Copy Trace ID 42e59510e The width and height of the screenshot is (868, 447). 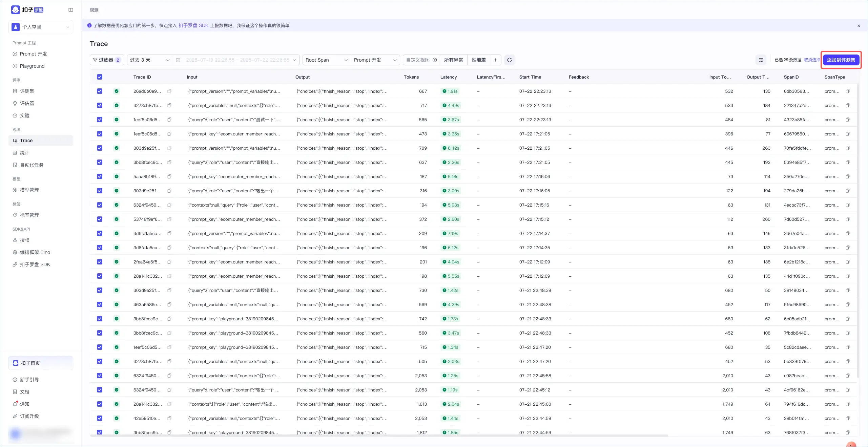tap(169, 418)
